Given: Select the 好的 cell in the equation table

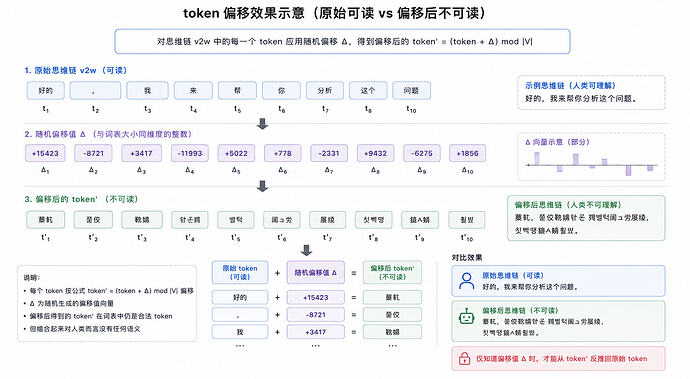Looking at the screenshot, I should click(240, 298).
